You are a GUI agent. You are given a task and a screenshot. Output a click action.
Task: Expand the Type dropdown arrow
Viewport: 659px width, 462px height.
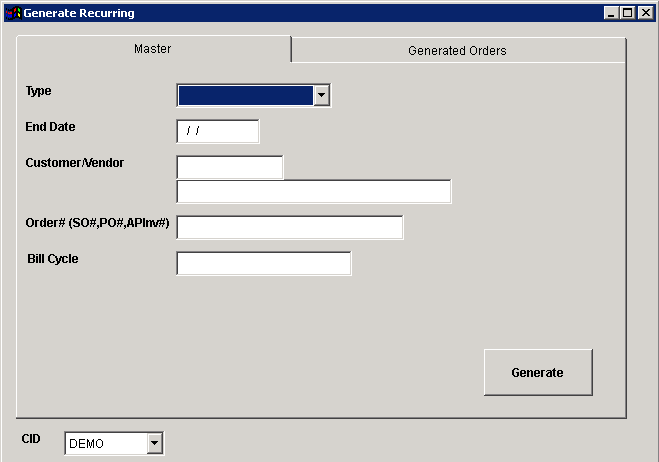[x=321, y=95]
